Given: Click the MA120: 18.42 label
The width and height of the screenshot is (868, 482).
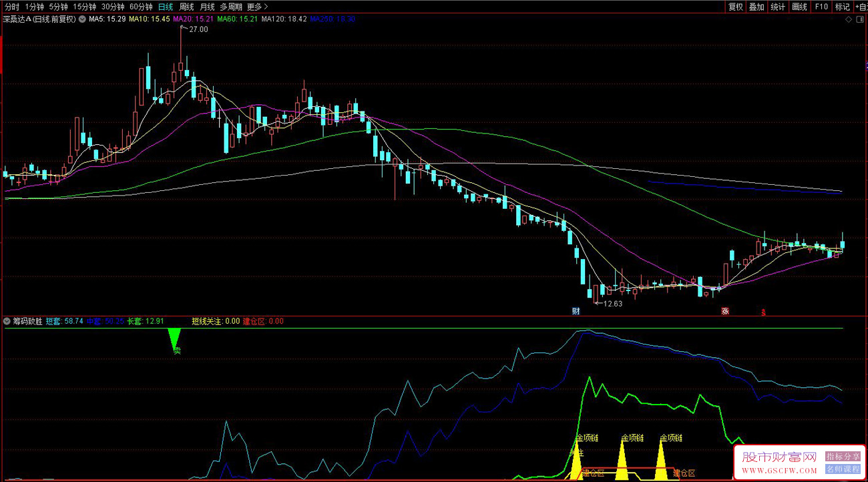Looking at the screenshot, I should (x=284, y=19).
